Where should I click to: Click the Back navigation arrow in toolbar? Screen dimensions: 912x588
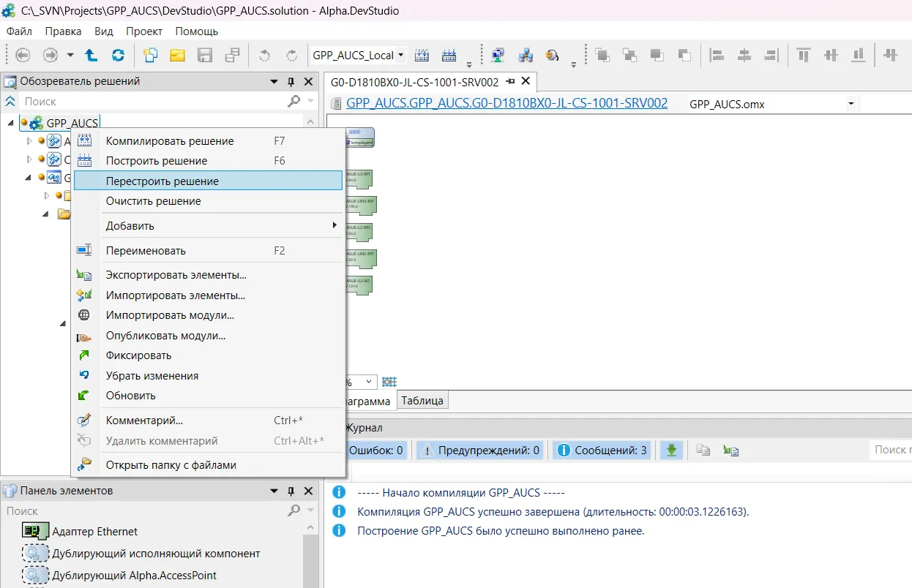coord(23,55)
